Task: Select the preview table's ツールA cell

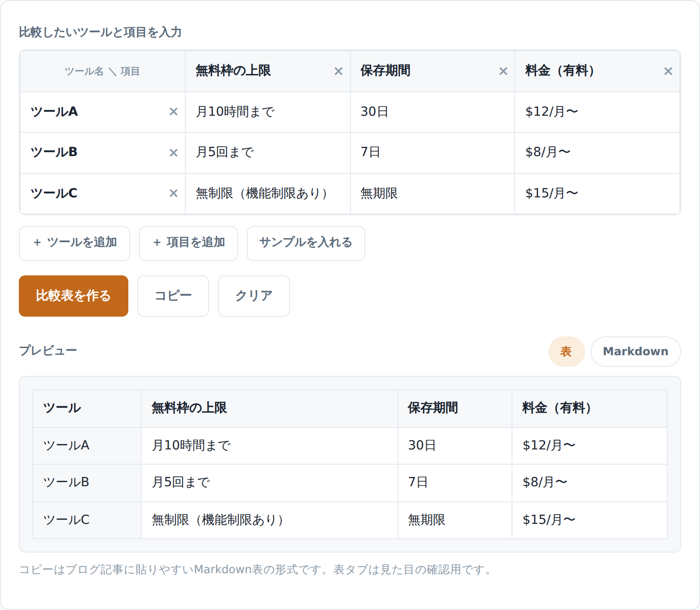Action: (x=87, y=446)
